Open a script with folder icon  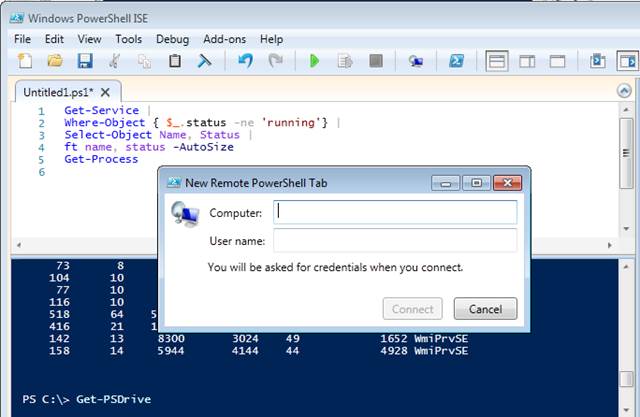[x=55, y=61]
